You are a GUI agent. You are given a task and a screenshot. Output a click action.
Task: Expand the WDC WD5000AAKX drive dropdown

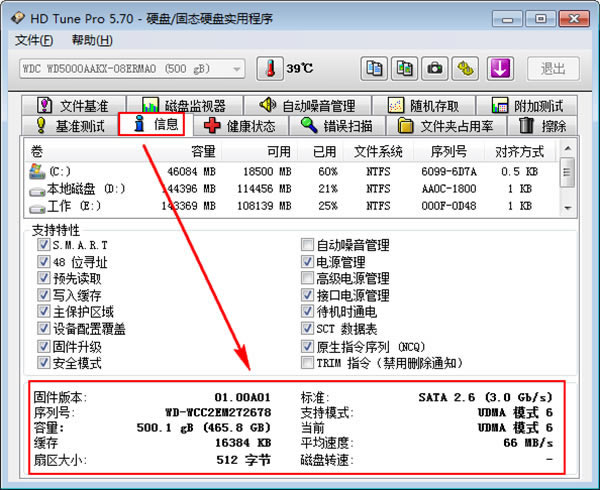[x=237, y=69]
